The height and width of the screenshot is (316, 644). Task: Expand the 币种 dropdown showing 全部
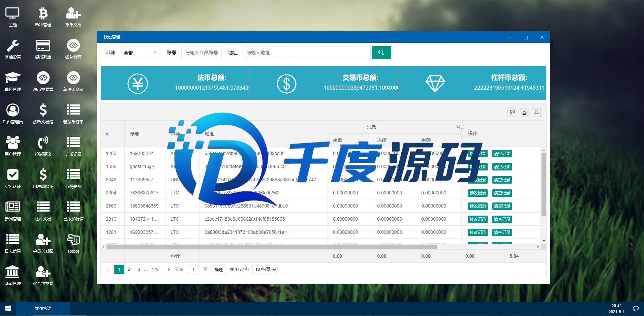click(140, 53)
